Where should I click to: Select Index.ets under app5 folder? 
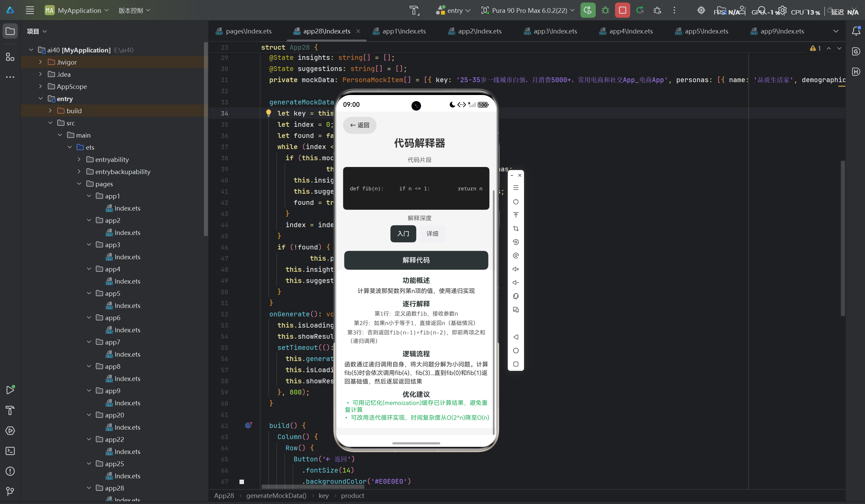127,305
